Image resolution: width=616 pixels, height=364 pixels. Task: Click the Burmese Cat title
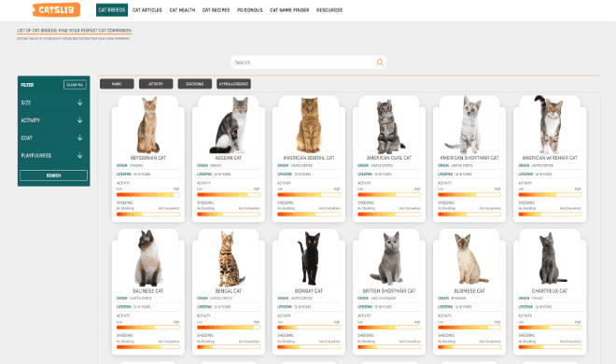(469, 291)
